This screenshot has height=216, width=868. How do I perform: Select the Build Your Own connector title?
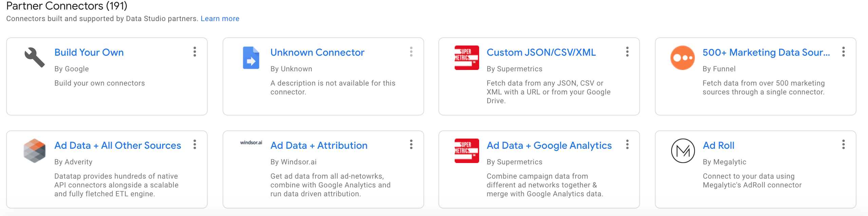pos(89,52)
